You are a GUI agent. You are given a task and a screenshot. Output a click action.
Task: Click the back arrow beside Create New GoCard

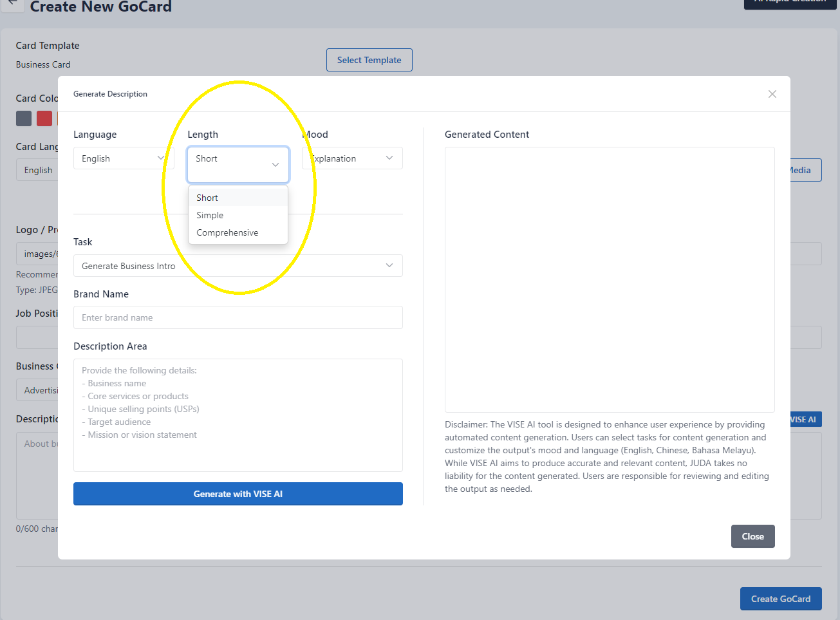tap(12, 3)
